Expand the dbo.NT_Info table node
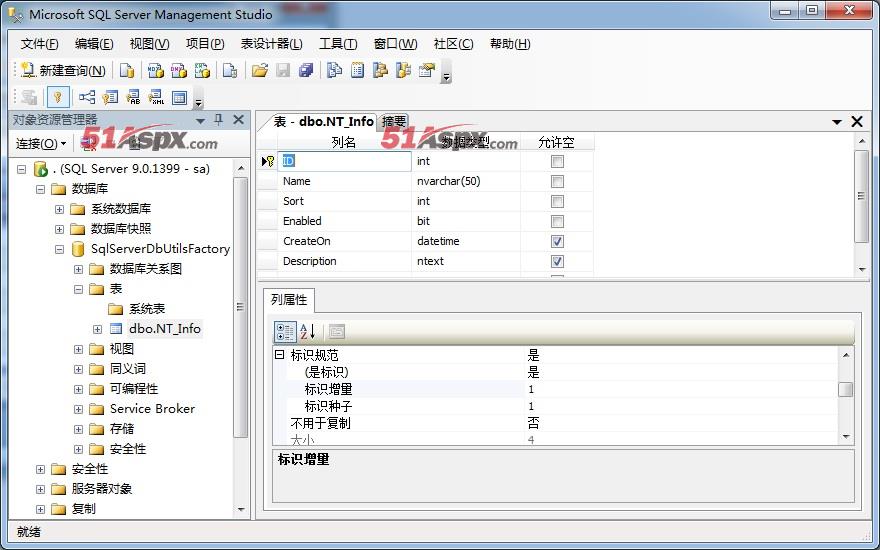880x550 pixels. pyautogui.click(x=97, y=329)
